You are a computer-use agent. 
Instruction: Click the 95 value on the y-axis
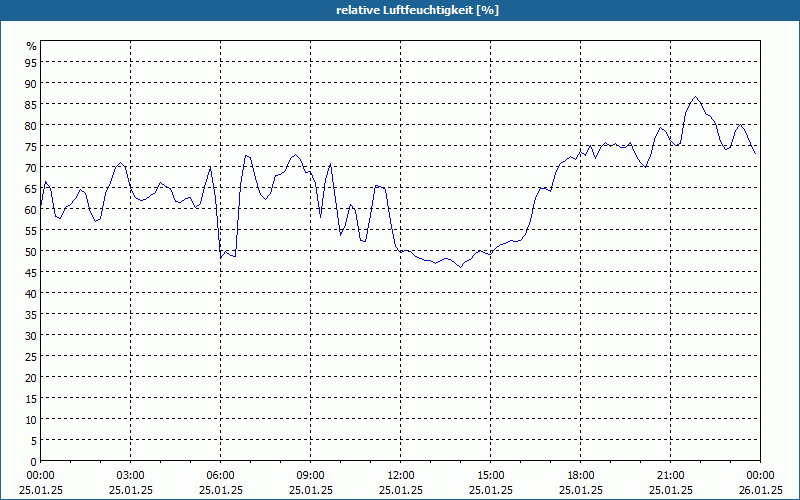tap(31, 62)
